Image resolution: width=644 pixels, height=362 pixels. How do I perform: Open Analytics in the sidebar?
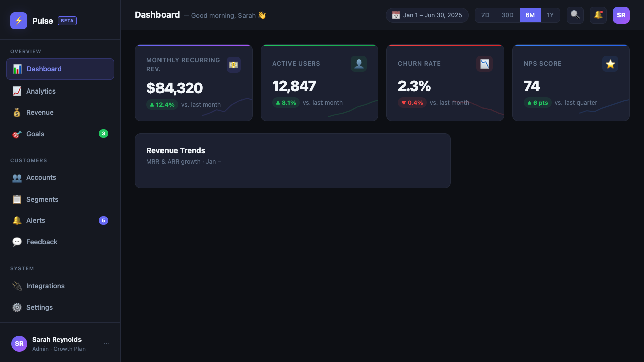tap(60, 91)
